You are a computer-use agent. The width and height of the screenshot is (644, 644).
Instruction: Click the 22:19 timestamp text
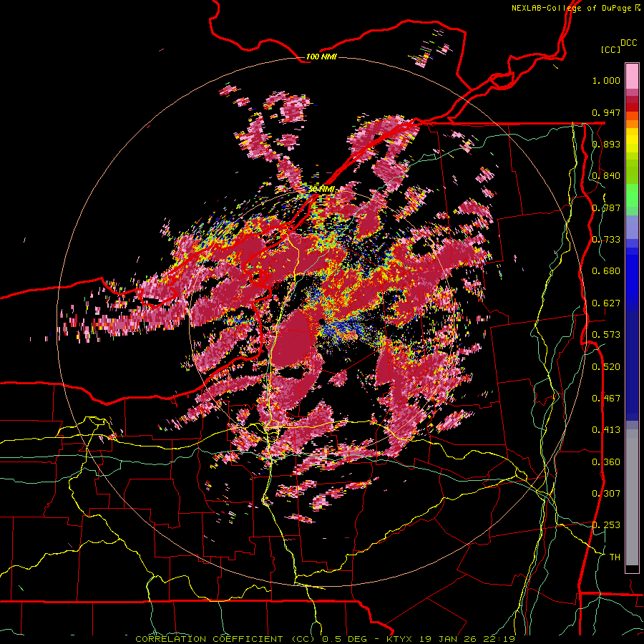pos(498,639)
